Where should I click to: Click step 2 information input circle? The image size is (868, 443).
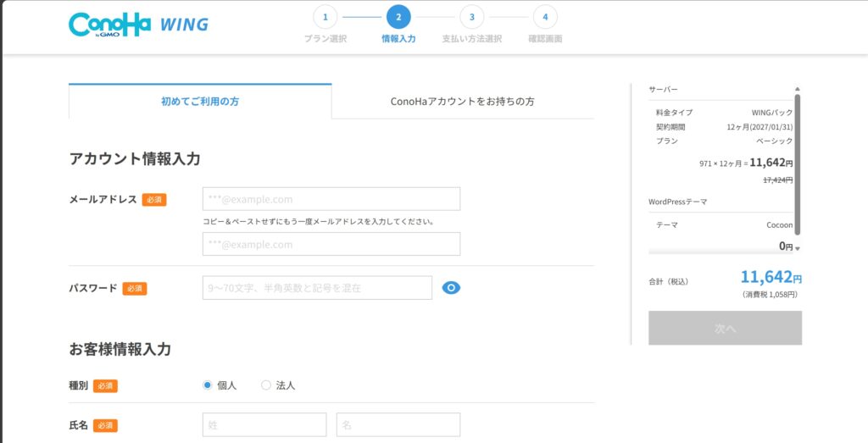point(398,17)
